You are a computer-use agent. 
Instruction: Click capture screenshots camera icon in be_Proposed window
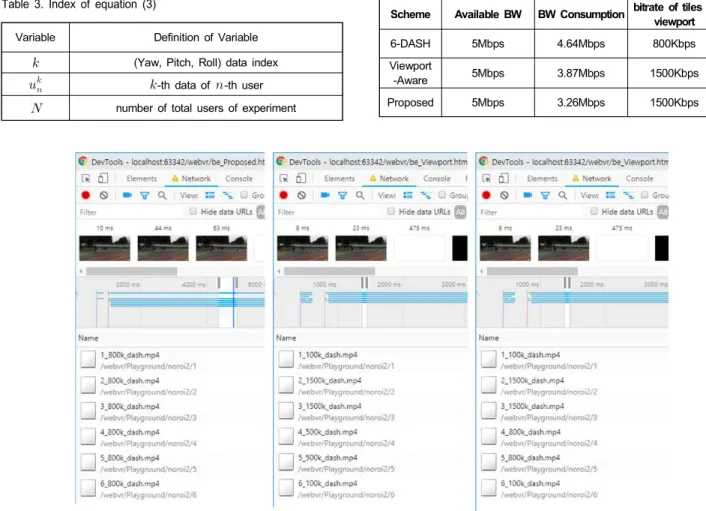127,195
